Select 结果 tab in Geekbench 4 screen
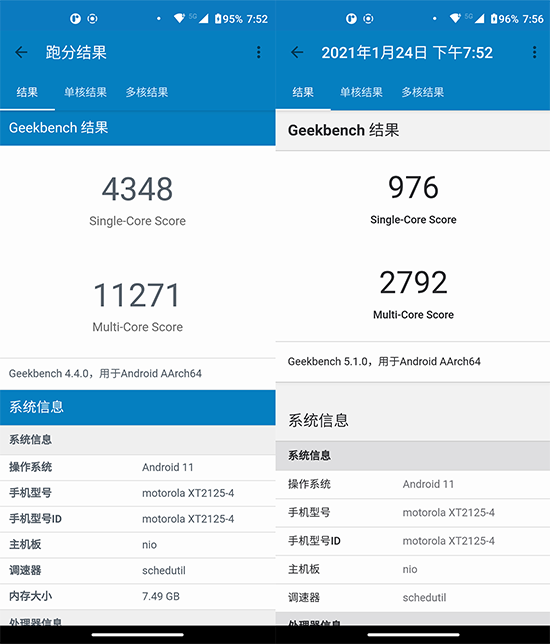Screen dimensions: 550x644 pyautogui.click(x=27, y=92)
